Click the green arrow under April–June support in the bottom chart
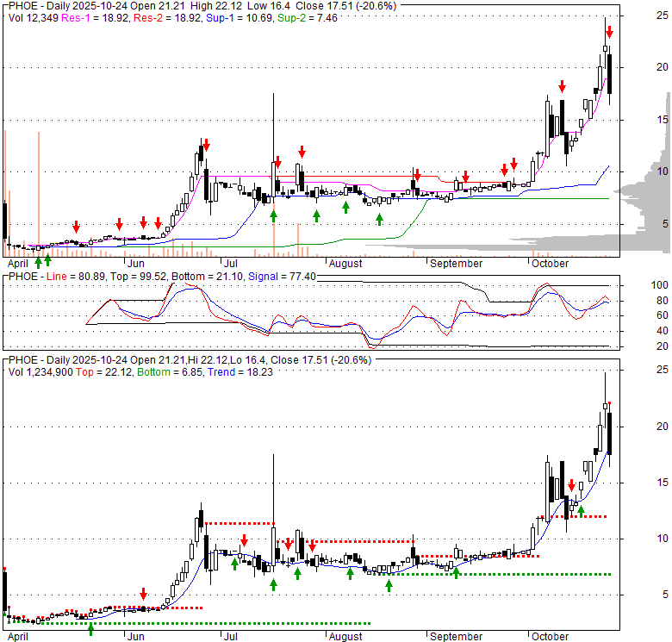672x642 pixels. tap(91, 630)
